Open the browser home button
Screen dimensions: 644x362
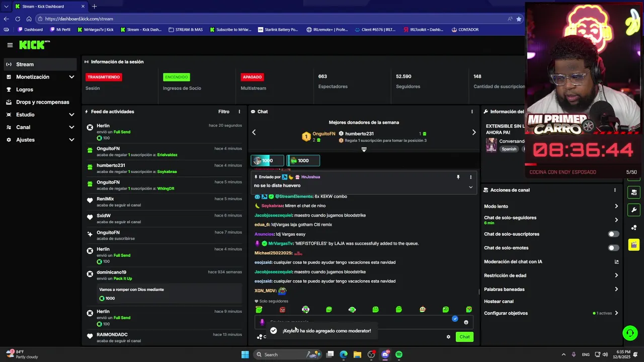[29, 19]
